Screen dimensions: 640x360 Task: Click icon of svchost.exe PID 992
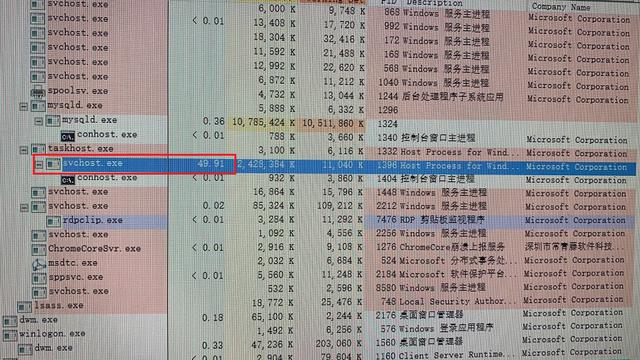pos(38,19)
